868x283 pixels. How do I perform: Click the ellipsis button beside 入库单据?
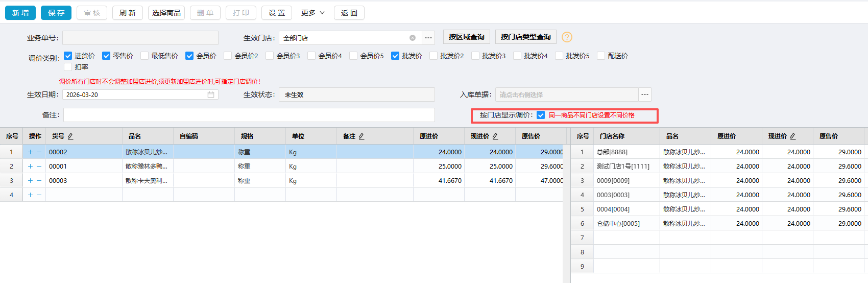645,95
